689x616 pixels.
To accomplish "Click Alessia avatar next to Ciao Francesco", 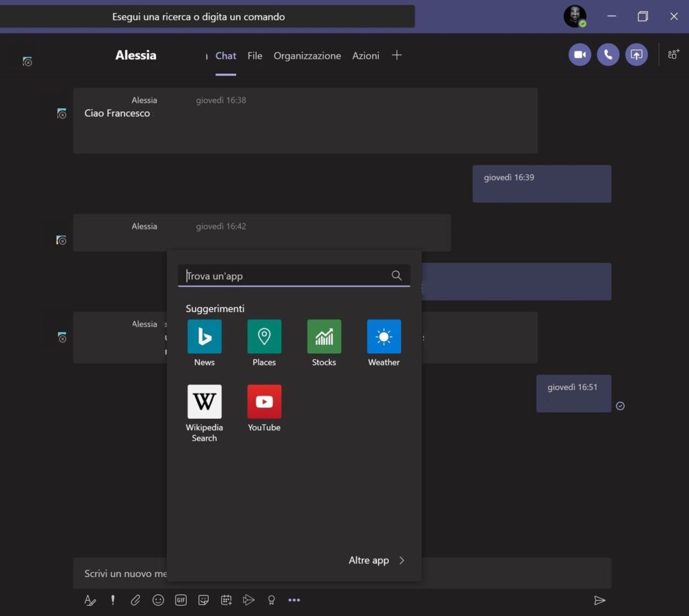I will click(61, 114).
